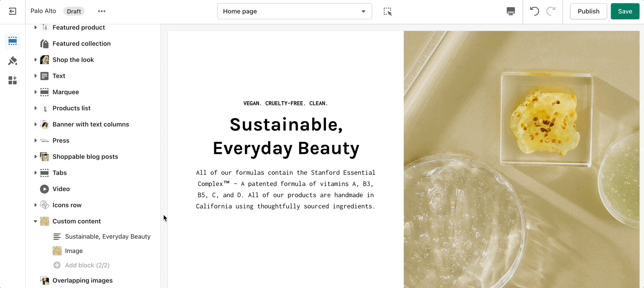Switch to desktop viewport icon

pyautogui.click(x=511, y=12)
